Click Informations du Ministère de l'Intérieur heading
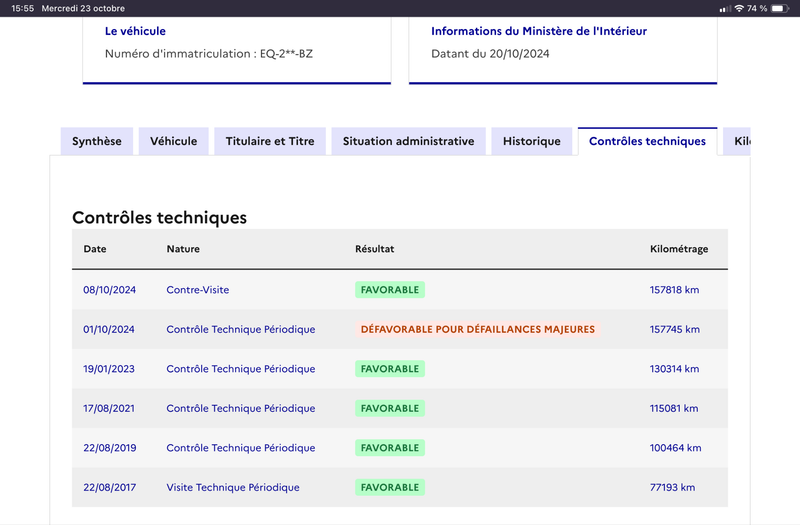800x525 pixels. (539, 31)
